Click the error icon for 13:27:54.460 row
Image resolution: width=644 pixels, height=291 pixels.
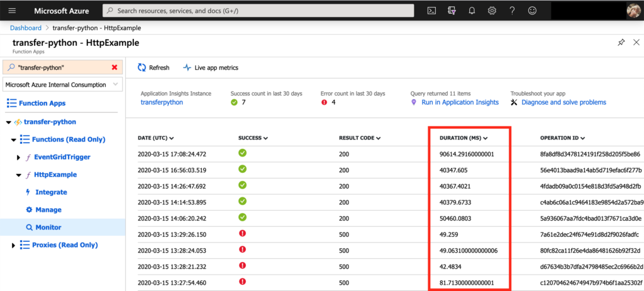click(x=242, y=282)
